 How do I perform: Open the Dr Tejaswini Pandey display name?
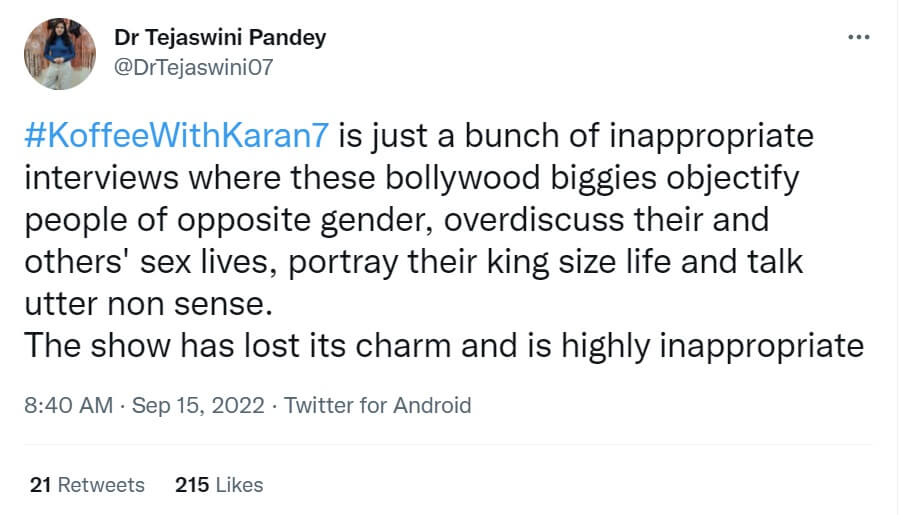[x=218, y=38]
